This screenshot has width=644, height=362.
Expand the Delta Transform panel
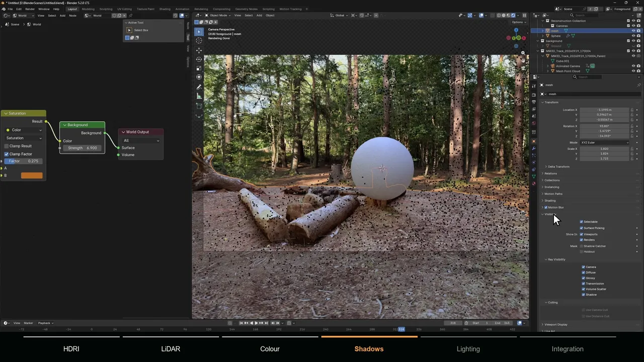tap(557, 166)
